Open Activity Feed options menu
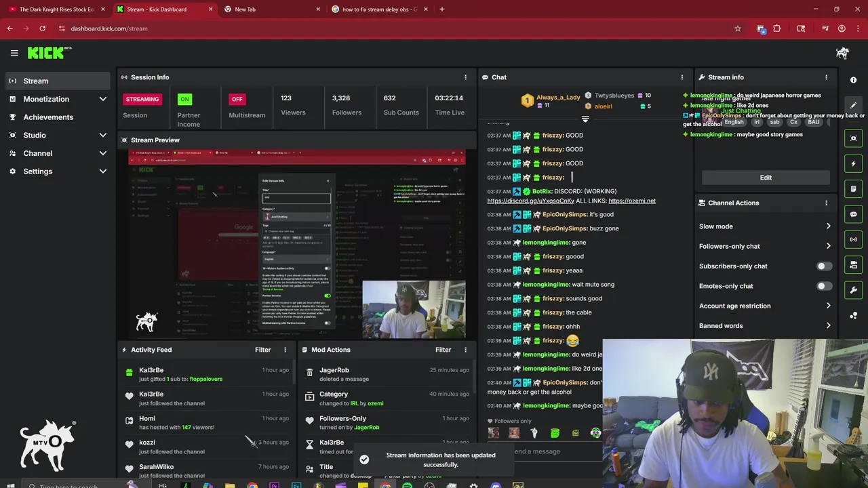This screenshot has width=868, height=488. tap(285, 350)
